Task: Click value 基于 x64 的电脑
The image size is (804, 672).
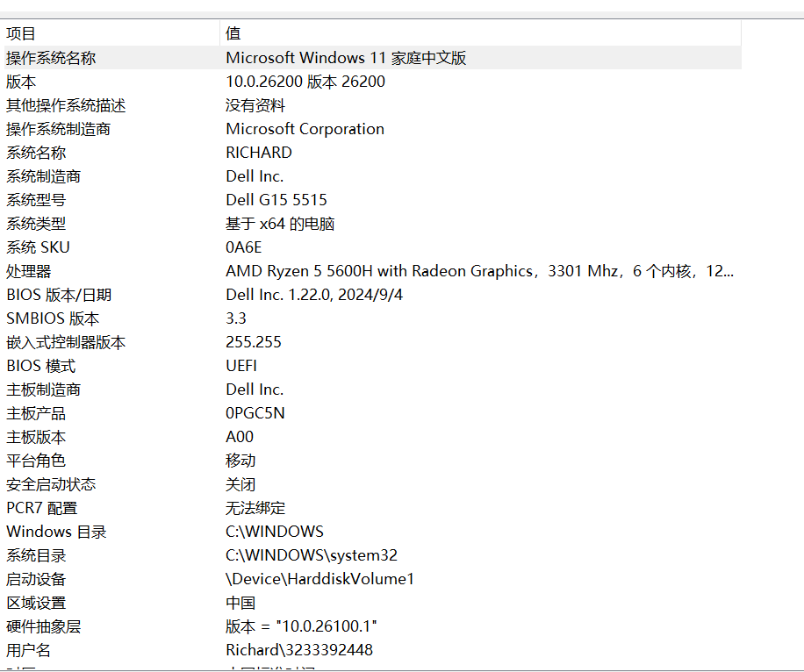Action: (x=280, y=224)
